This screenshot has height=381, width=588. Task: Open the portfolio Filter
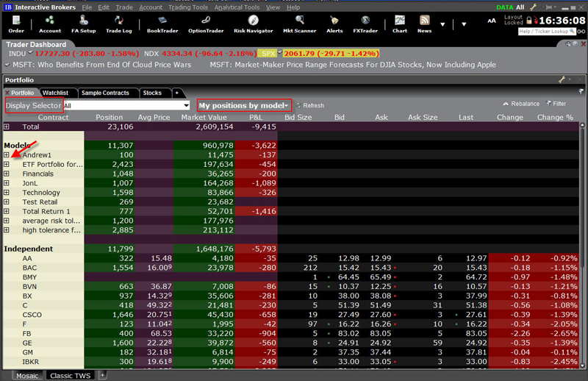point(556,104)
